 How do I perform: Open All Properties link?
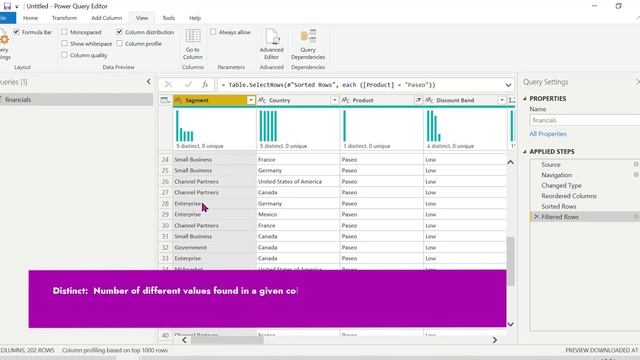(548, 133)
